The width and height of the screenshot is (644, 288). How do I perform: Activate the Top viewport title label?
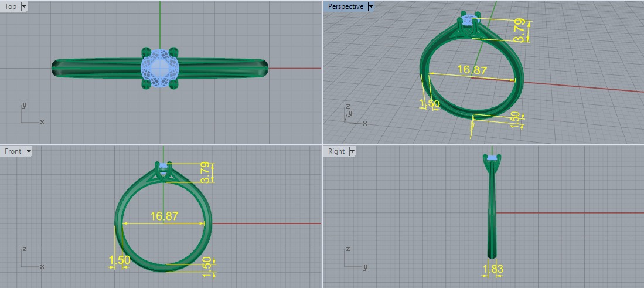pyautogui.click(x=11, y=6)
